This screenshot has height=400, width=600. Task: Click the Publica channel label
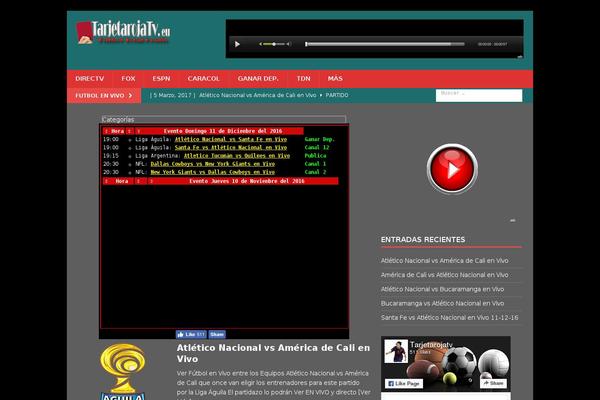(x=315, y=156)
